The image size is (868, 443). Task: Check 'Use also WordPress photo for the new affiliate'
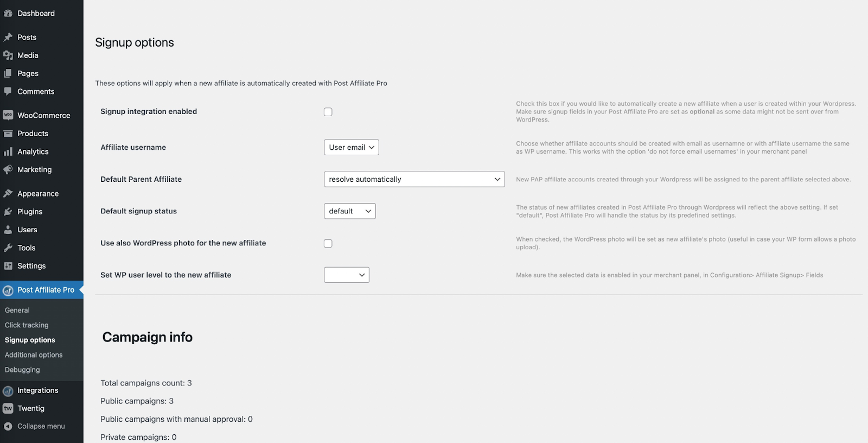328,243
